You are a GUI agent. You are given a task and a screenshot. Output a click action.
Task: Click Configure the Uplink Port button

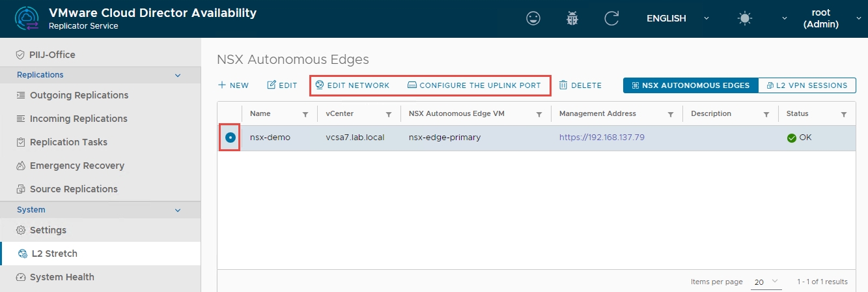point(474,85)
